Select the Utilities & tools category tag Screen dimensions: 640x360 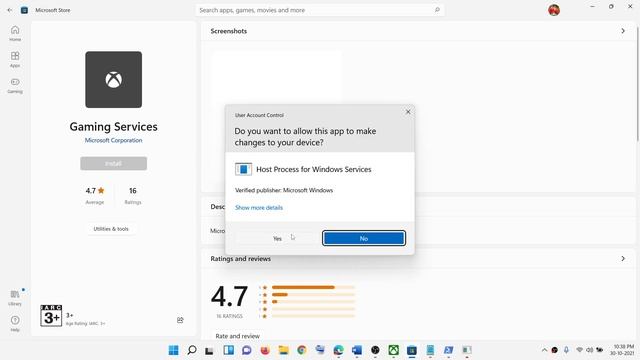tap(111, 229)
